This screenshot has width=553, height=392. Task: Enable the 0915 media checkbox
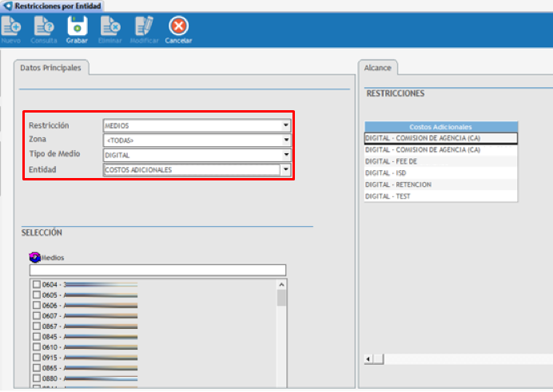click(x=36, y=357)
